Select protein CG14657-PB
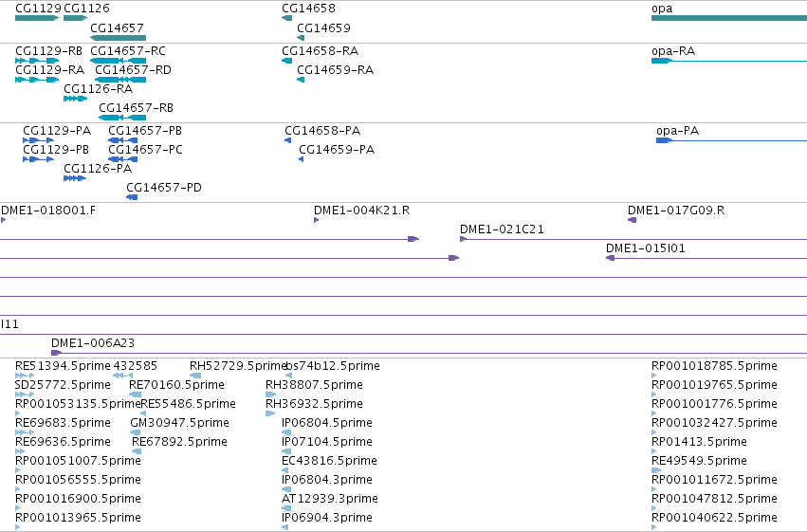 click(x=123, y=140)
